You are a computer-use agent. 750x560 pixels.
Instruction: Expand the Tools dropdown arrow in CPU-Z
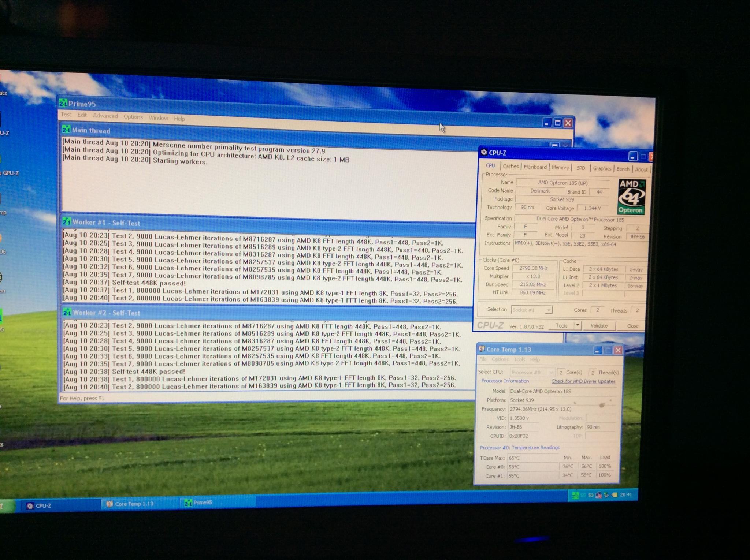point(577,325)
